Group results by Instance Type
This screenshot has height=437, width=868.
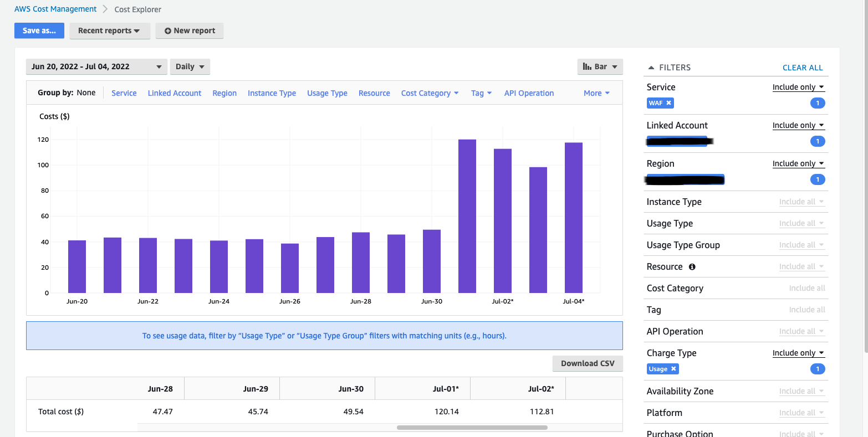click(272, 93)
